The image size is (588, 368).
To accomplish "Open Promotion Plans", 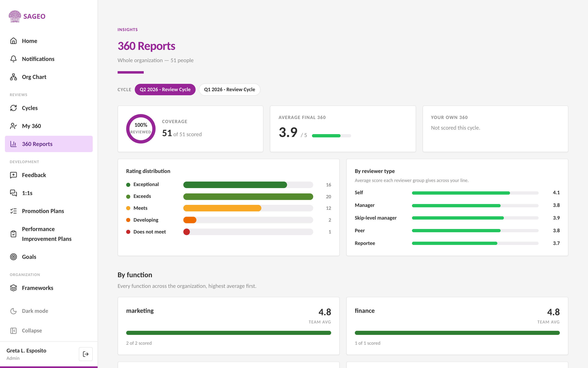I will tap(49, 211).
